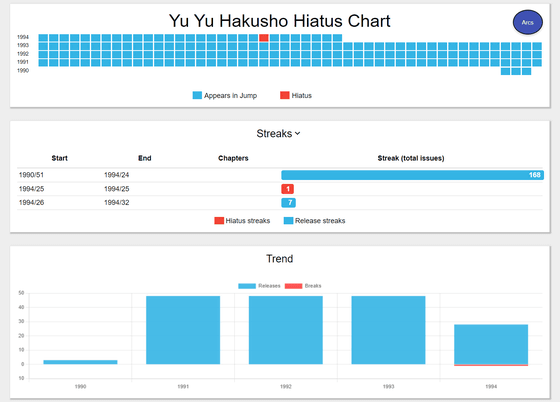Hide Breaks series in Trend legend

point(303,286)
